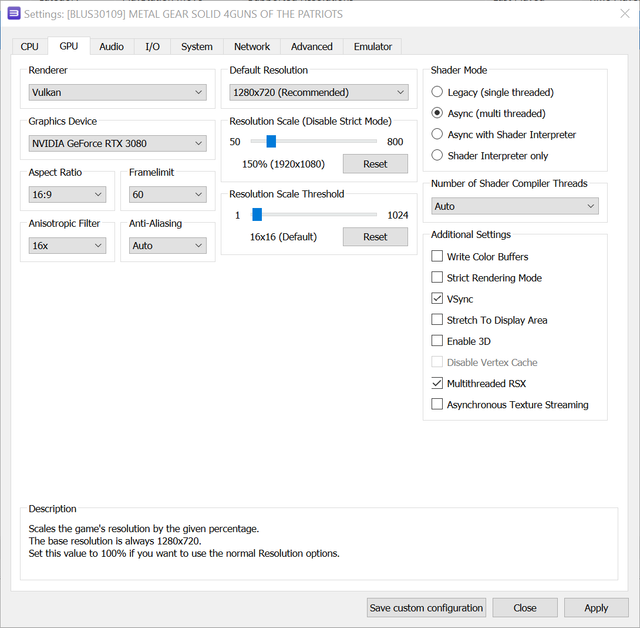This screenshot has width=640, height=628.
Task: Expand the Anti-Aliasing Auto dropdown
Action: click(168, 245)
